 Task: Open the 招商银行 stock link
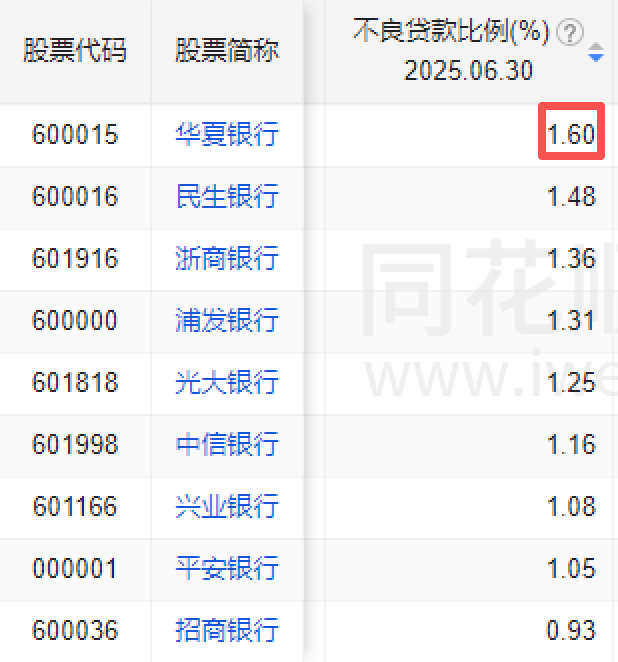point(227,630)
